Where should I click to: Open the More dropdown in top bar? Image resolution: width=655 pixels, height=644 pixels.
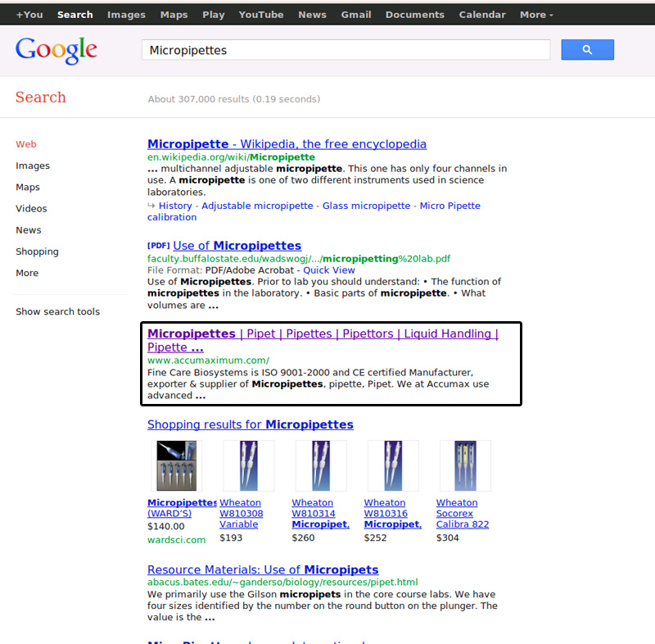536,15
